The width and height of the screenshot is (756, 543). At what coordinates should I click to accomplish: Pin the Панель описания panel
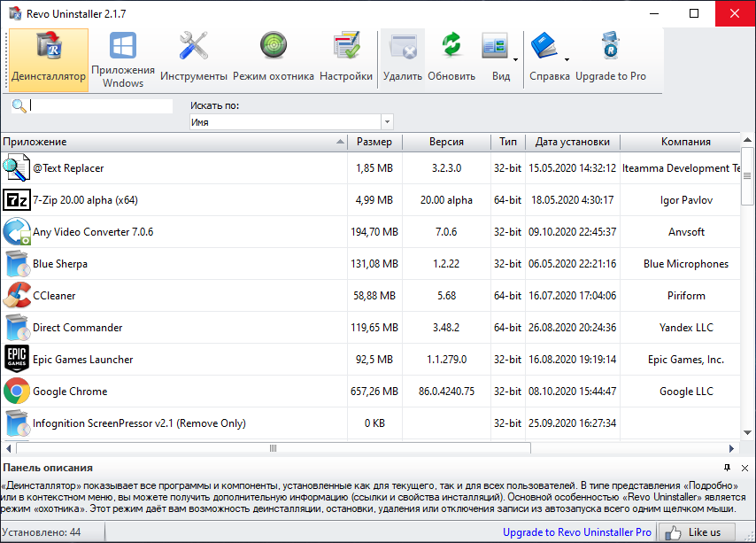click(x=727, y=468)
